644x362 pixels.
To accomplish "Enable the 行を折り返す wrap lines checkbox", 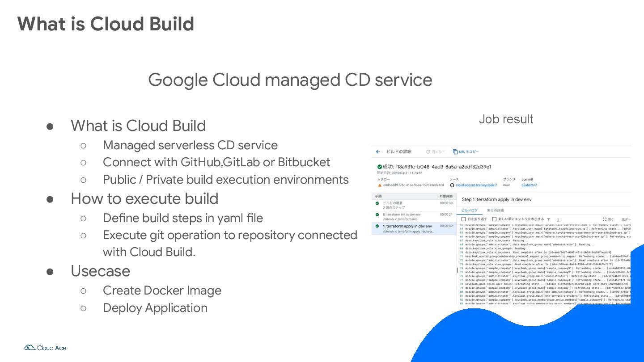I will (464, 219).
